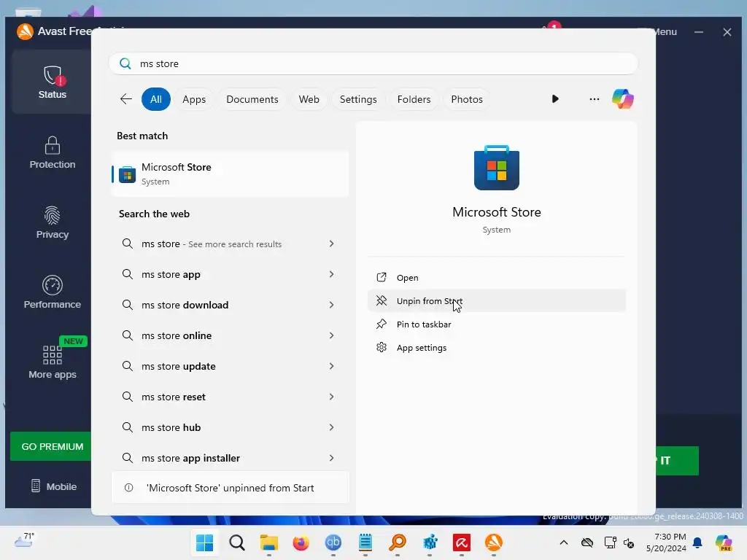
Task: Switch to the Folders filter tab
Action: [414, 99]
